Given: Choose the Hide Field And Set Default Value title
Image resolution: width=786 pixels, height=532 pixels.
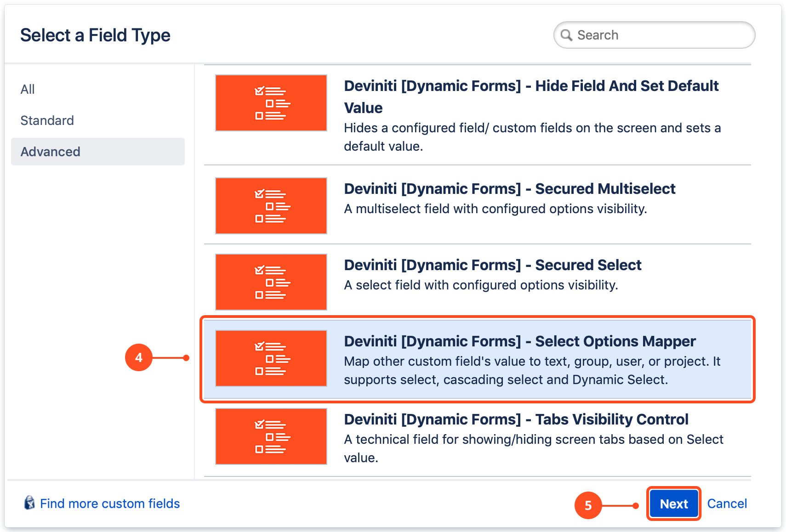Looking at the screenshot, I should pyautogui.click(x=531, y=86).
